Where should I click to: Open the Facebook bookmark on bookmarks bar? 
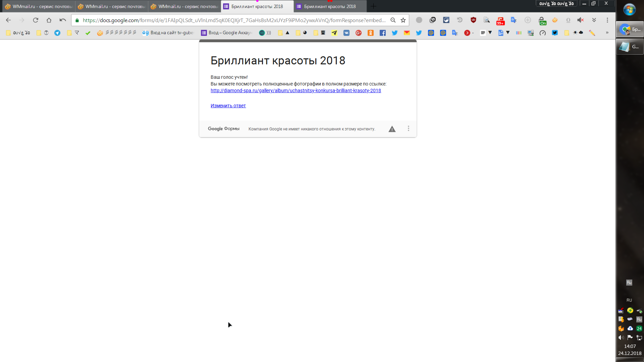(383, 33)
